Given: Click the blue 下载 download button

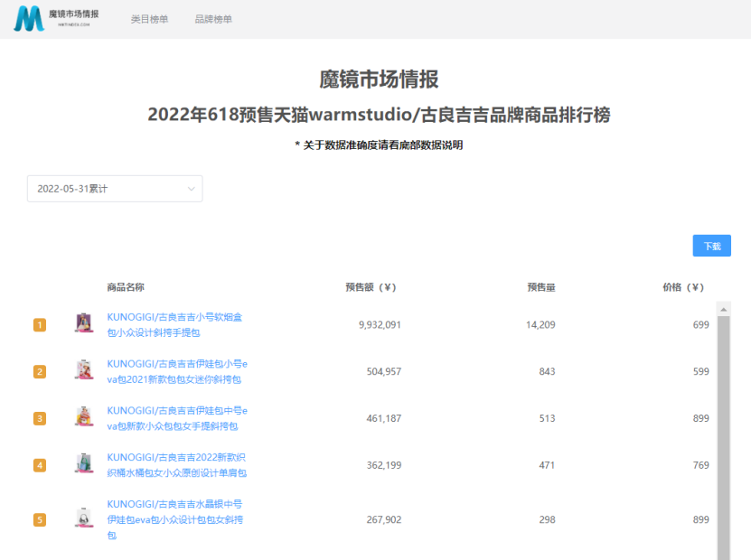Looking at the screenshot, I should click(711, 245).
